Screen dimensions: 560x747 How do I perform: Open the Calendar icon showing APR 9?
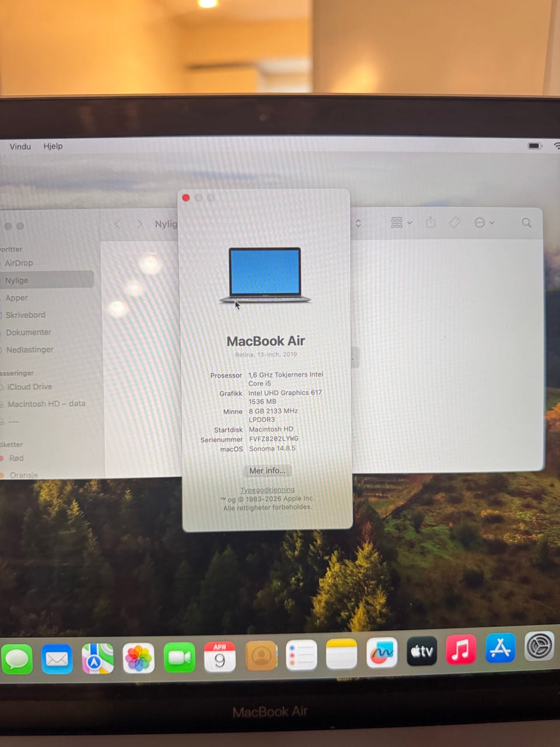tap(220, 657)
